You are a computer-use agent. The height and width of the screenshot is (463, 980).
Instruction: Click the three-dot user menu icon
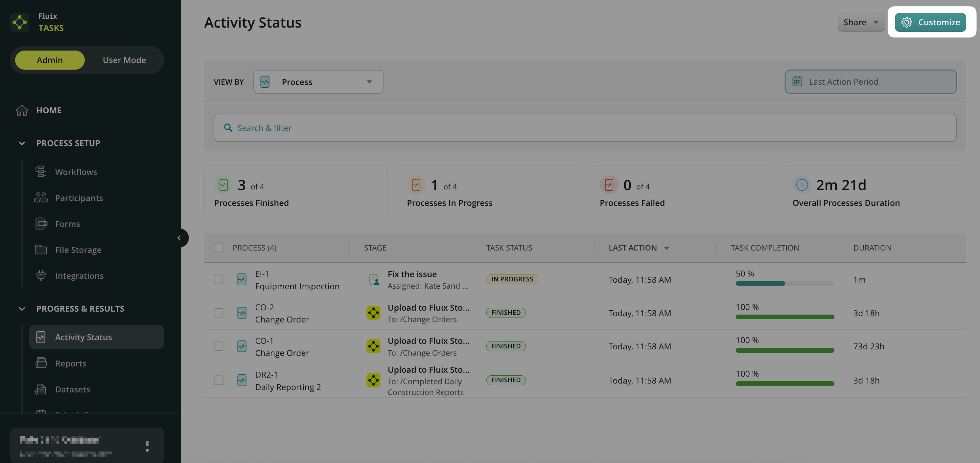[x=147, y=446]
